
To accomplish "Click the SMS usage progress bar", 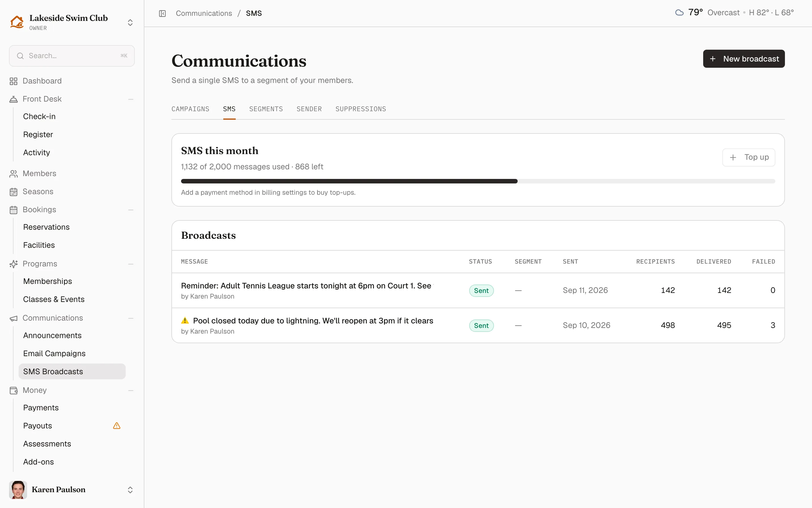I will coord(478,181).
